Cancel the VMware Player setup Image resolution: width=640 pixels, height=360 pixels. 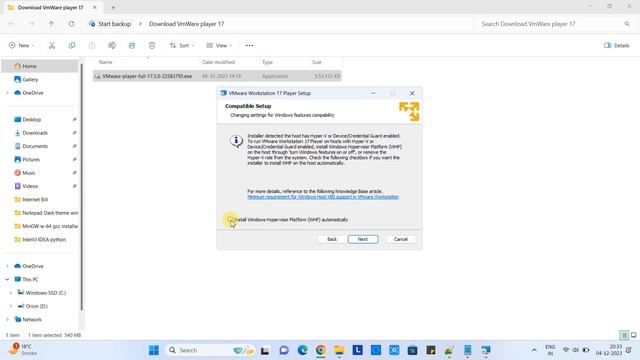click(x=400, y=239)
